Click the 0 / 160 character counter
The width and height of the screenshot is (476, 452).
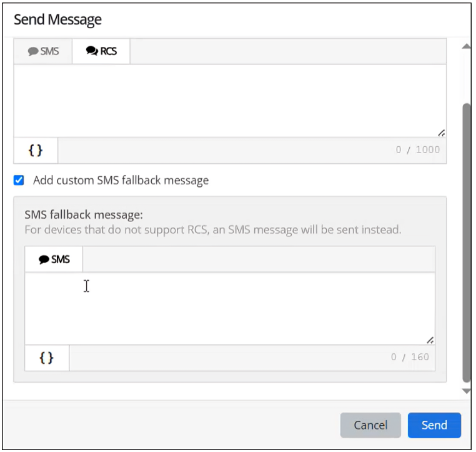point(409,358)
